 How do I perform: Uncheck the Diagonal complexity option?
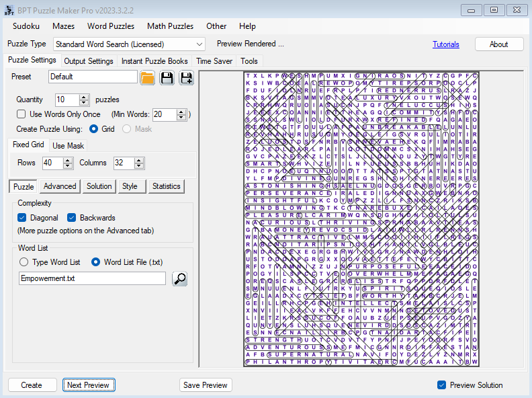[x=22, y=218]
